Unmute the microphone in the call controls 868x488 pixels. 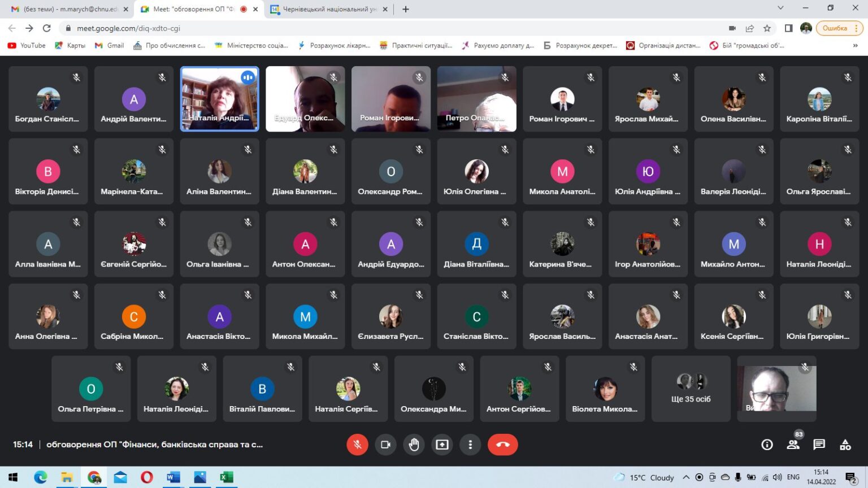(x=357, y=445)
